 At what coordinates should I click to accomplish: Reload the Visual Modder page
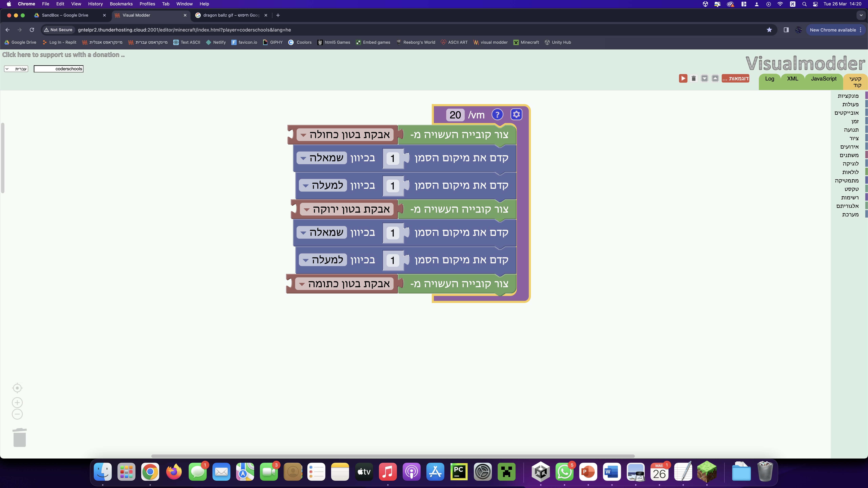(x=32, y=30)
